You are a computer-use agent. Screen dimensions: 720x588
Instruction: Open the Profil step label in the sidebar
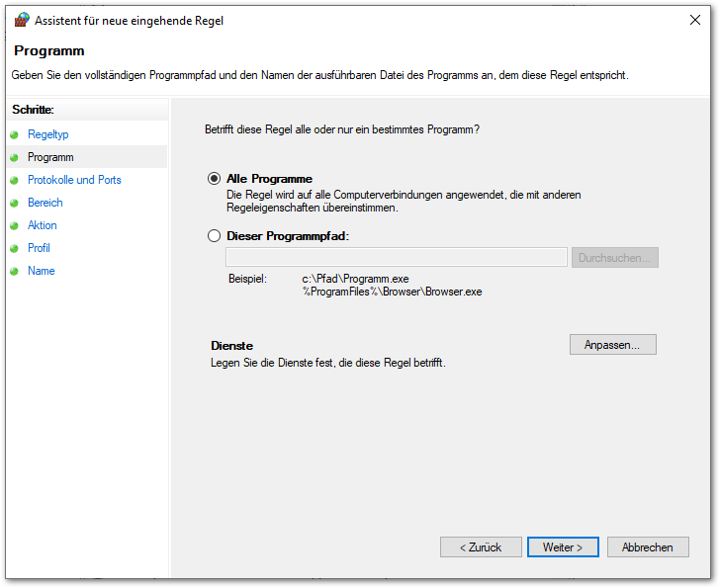[39, 248]
